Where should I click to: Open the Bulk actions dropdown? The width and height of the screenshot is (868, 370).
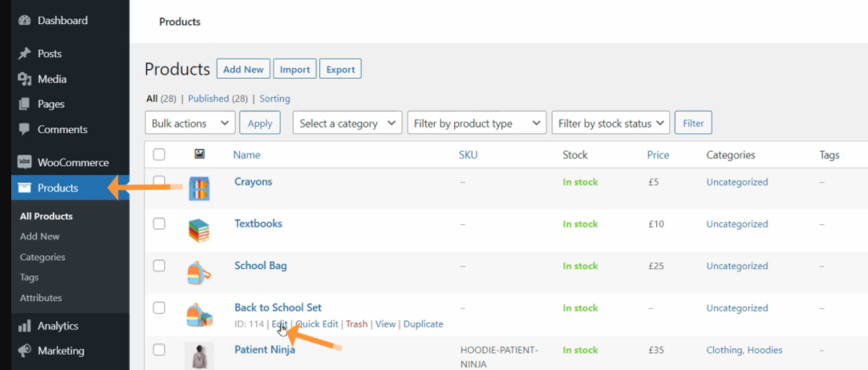189,124
